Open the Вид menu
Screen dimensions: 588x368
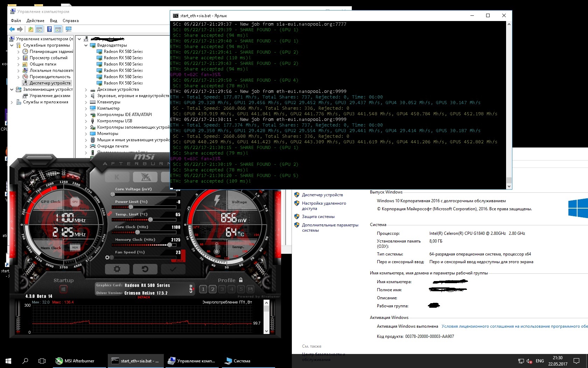pos(54,21)
